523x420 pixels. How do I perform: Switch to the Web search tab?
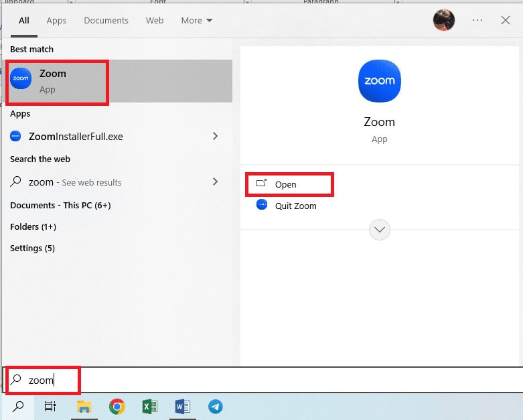(155, 21)
